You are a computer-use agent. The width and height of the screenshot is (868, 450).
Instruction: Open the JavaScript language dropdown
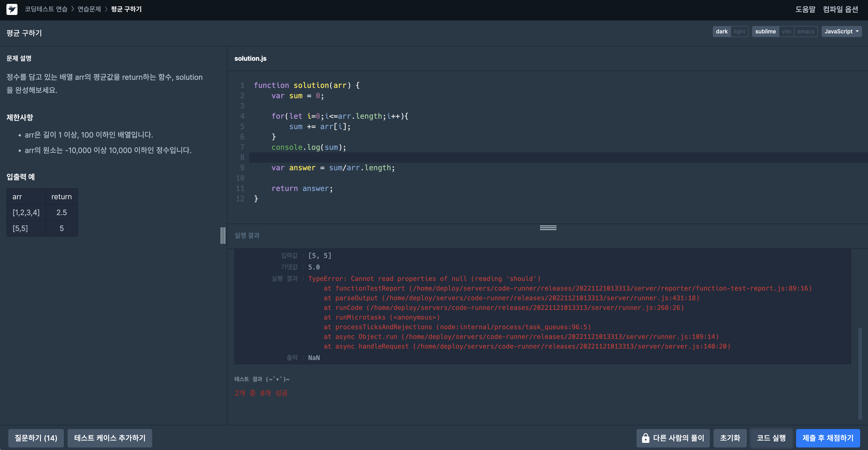pos(841,31)
